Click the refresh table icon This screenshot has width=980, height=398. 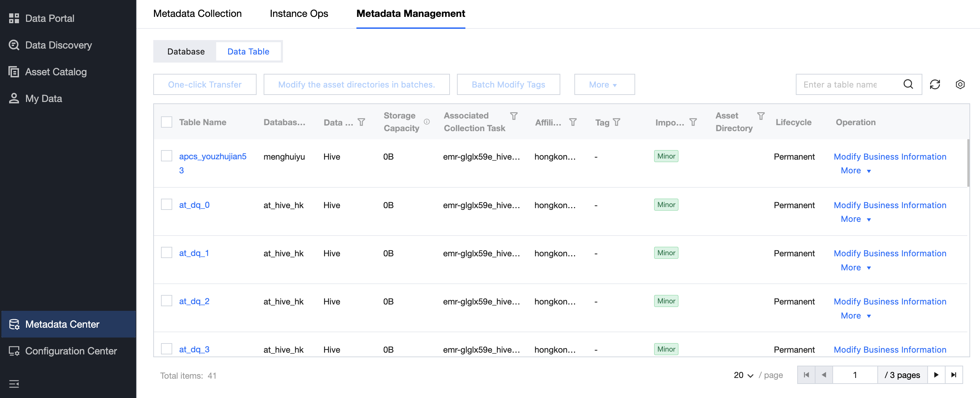coord(935,84)
